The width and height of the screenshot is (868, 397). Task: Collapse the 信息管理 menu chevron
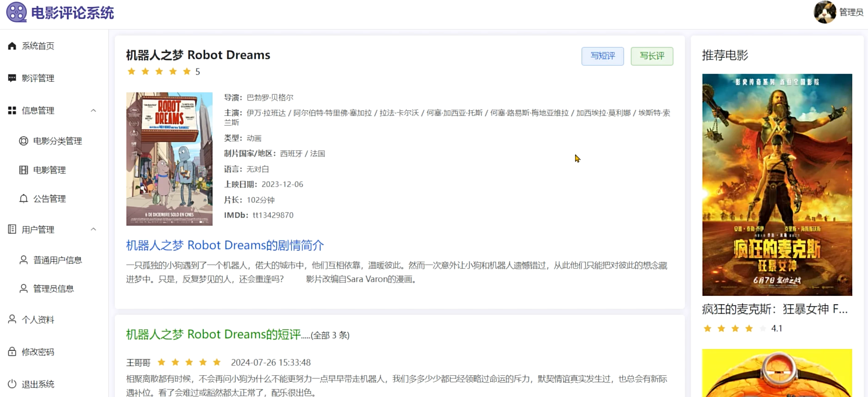tap(94, 110)
